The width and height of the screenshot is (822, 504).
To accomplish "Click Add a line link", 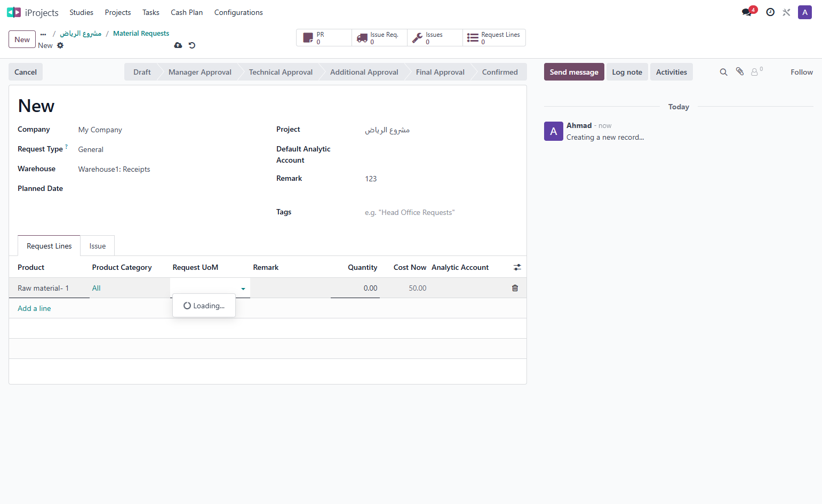I will [x=34, y=308].
